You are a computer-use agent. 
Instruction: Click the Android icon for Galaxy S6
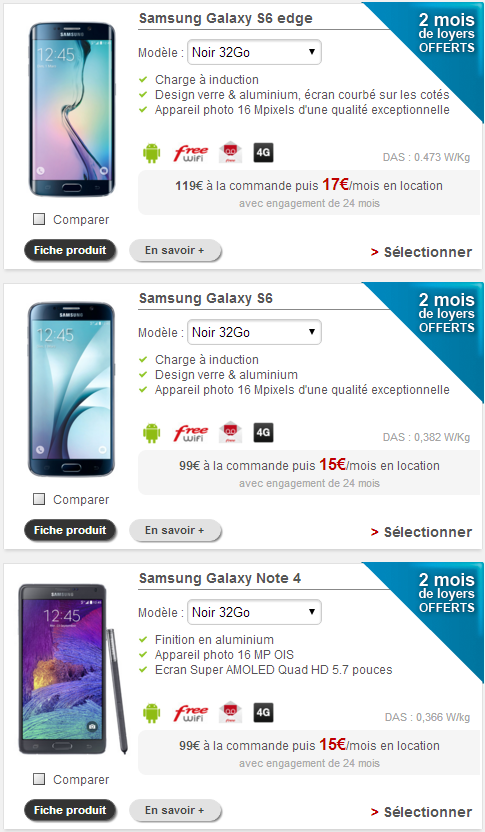click(152, 433)
